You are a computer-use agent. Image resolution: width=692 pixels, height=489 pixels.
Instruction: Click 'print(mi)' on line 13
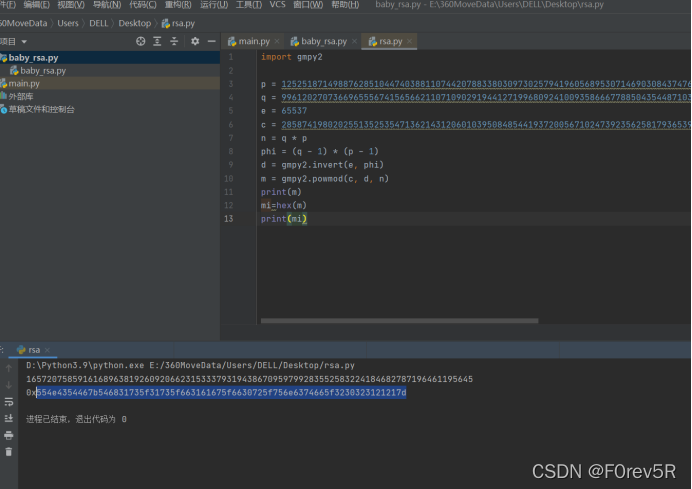click(x=284, y=219)
